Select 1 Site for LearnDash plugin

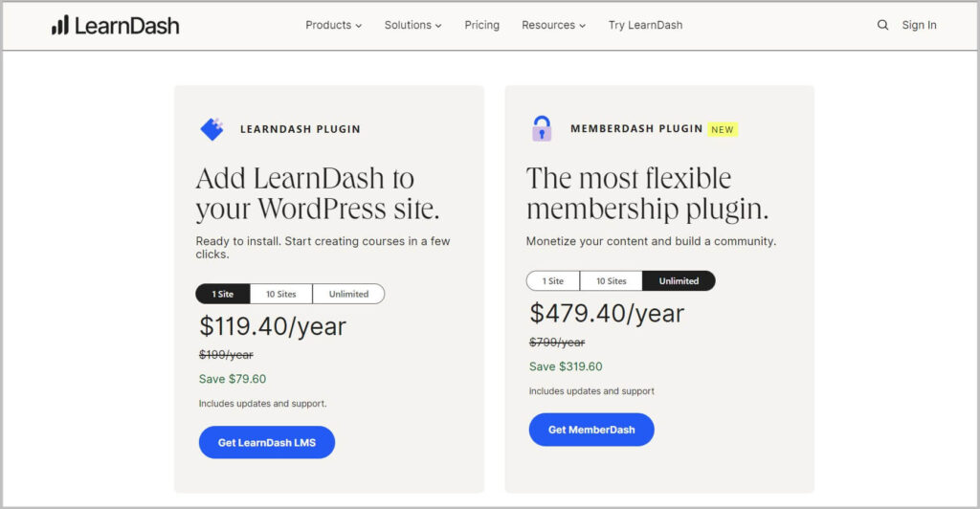pyautogui.click(x=223, y=294)
